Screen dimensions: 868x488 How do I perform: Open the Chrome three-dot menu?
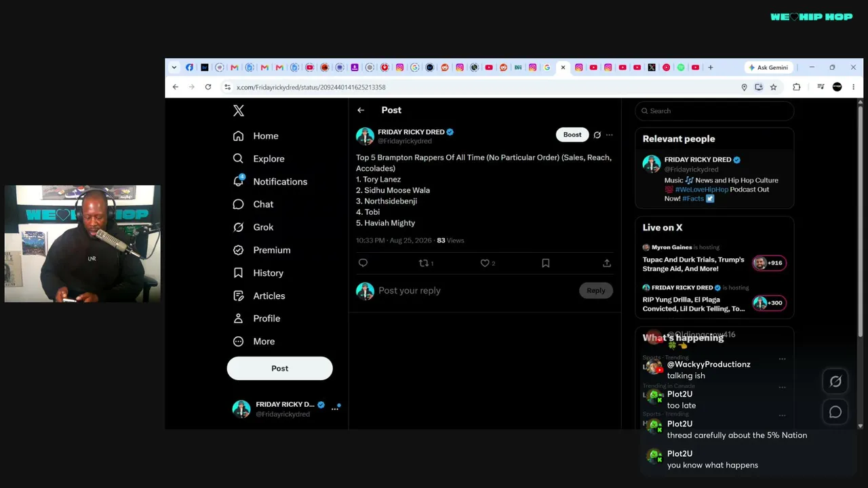[853, 87]
